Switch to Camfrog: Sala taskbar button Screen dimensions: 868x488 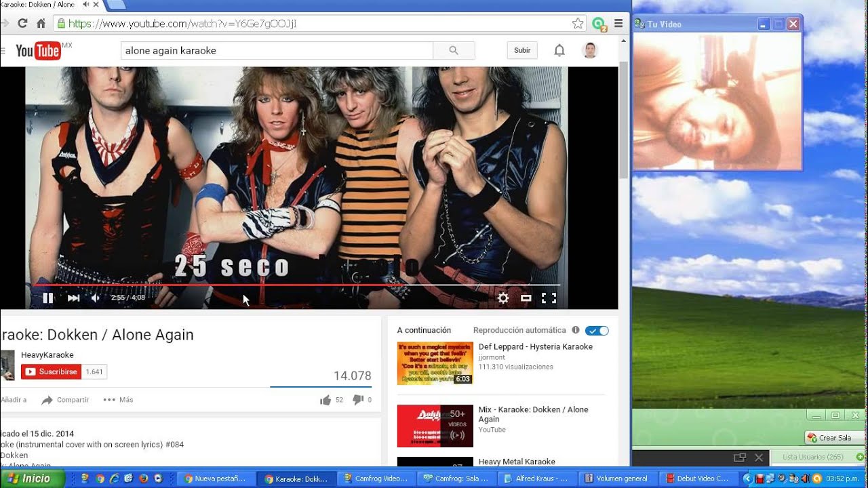pyautogui.click(x=456, y=479)
